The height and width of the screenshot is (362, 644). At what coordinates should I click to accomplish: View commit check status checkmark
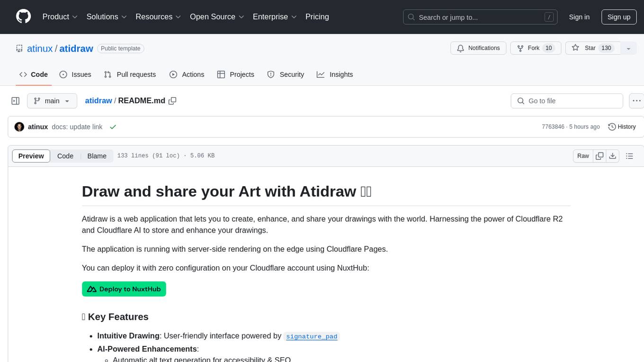pos(113,127)
